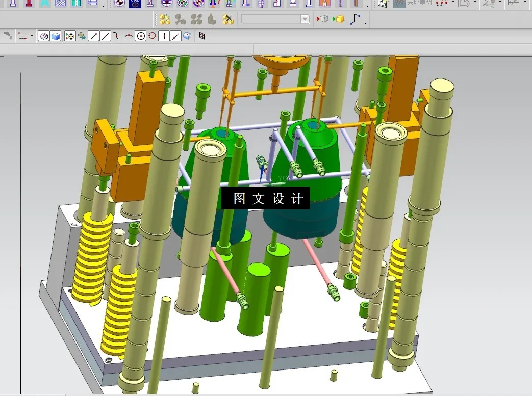Click the green-arrow yellow cube icon

coord(338,19)
